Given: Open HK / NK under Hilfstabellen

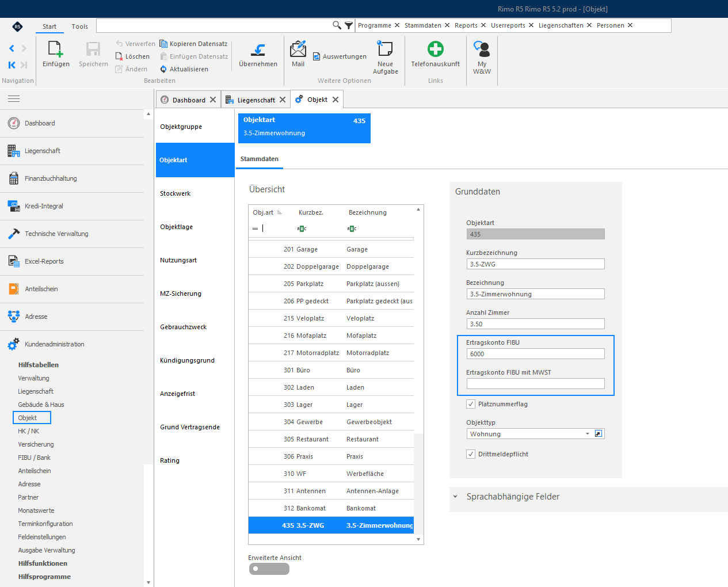Looking at the screenshot, I should 29,431.
